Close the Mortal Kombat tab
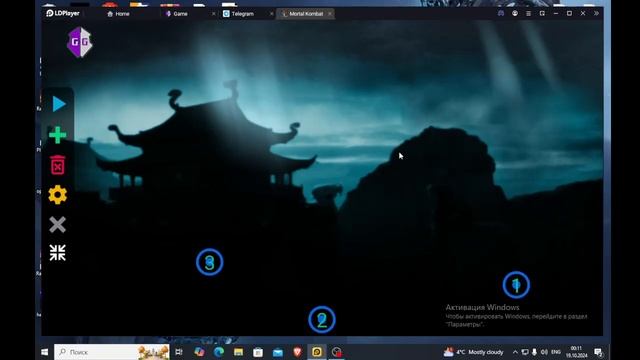 click(x=330, y=14)
